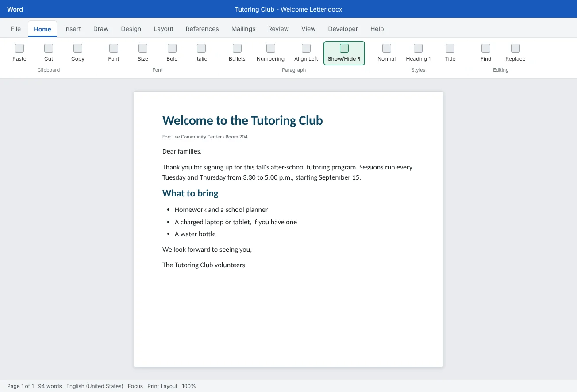This screenshot has width=577, height=392.
Task: Click the Bullets icon in Paragraph group
Action: tap(237, 48)
